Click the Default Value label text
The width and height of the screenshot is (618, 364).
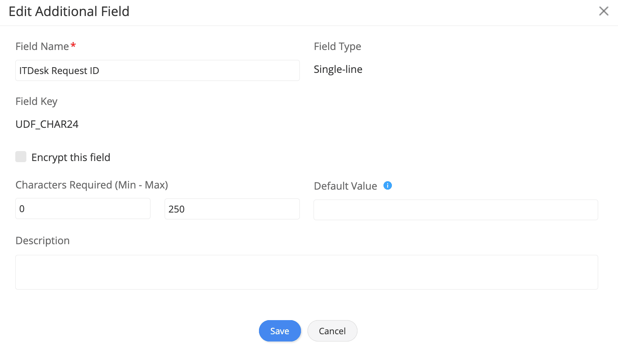tap(345, 186)
